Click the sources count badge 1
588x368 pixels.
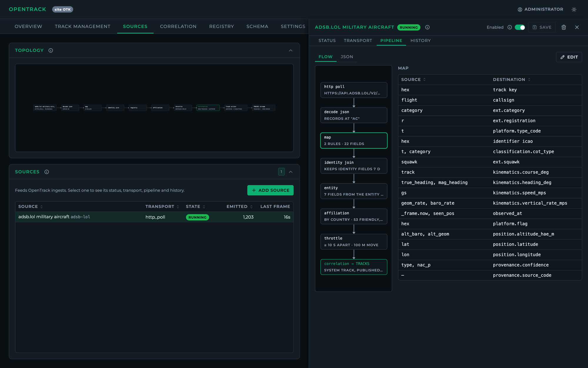(x=281, y=172)
